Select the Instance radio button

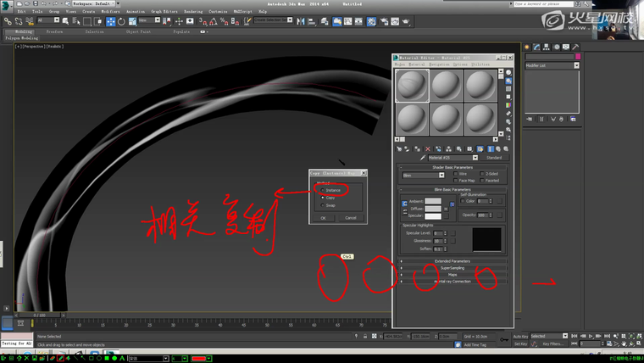[322, 190]
